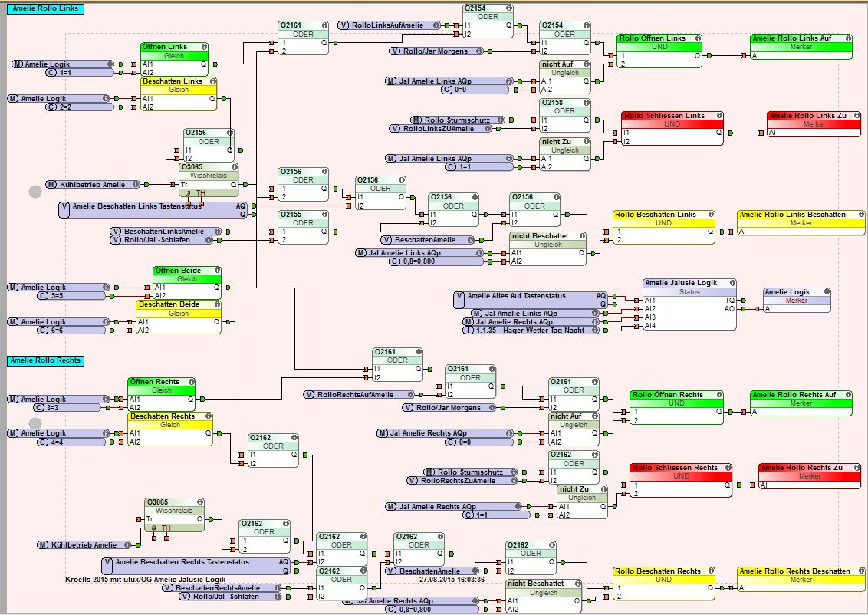868x615 pixels.
Task: Click Amelie Beschatten Rechts Tastenstatus block
Action: point(196,566)
